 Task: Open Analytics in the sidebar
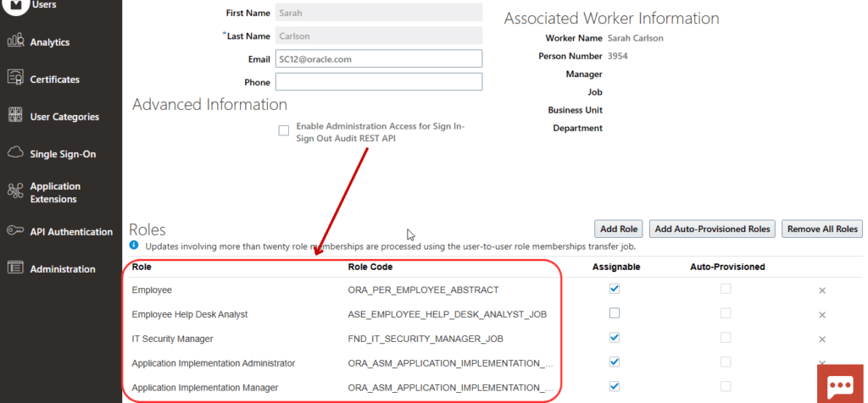click(x=50, y=42)
